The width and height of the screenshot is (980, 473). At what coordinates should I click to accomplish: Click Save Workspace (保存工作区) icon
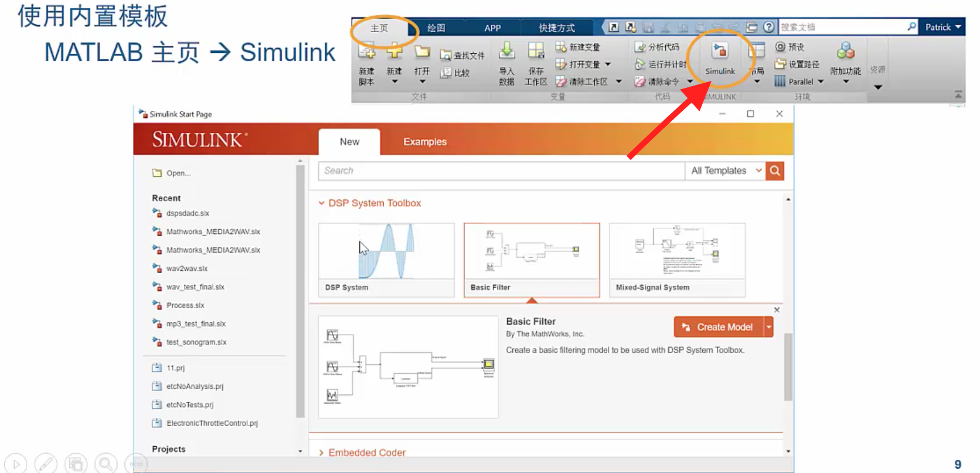point(536,51)
